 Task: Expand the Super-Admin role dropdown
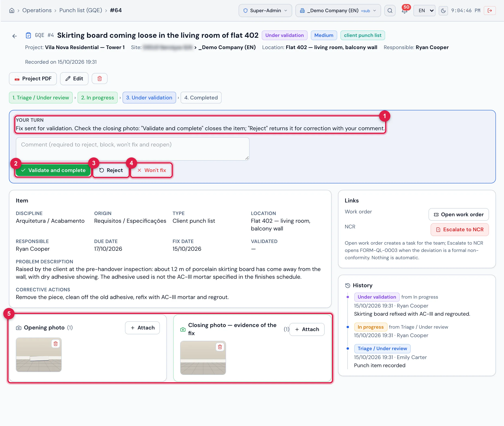pyautogui.click(x=265, y=11)
